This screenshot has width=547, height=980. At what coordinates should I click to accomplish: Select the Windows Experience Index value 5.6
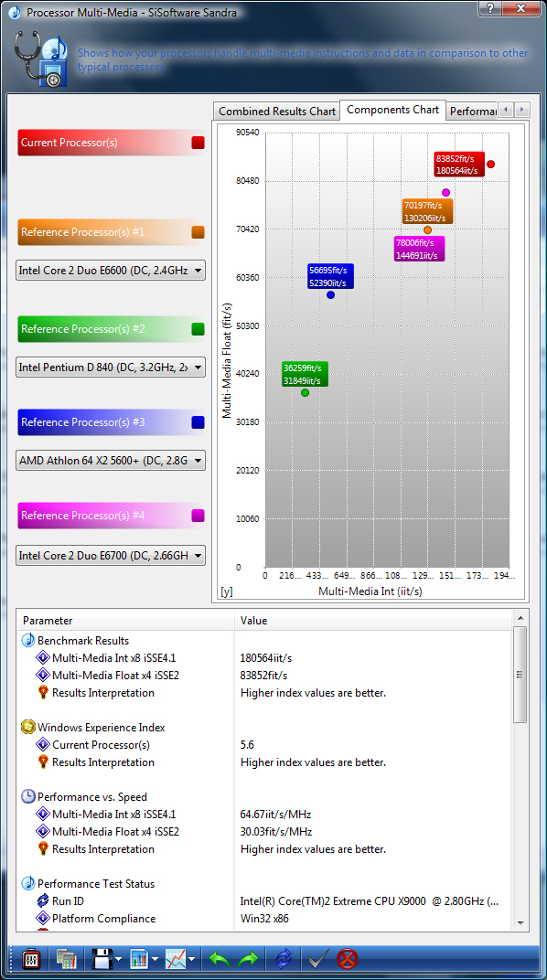tap(247, 745)
